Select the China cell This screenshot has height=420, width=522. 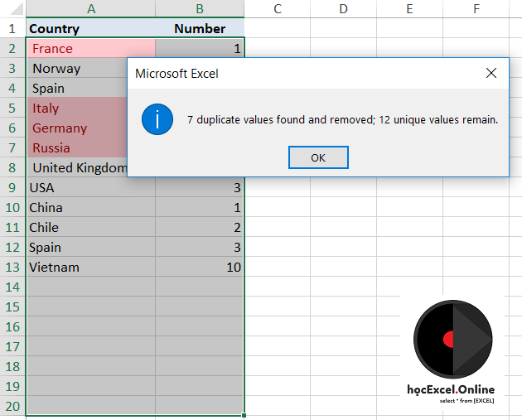pyautogui.click(x=90, y=207)
